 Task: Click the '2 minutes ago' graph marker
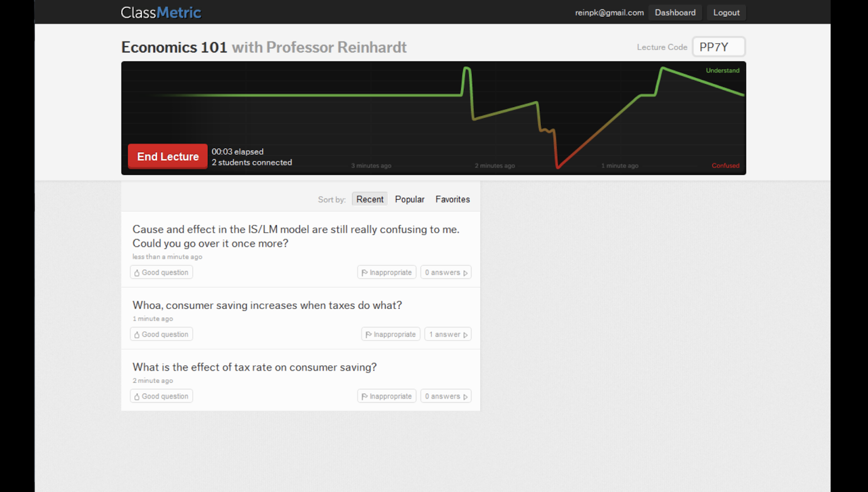click(x=495, y=166)
